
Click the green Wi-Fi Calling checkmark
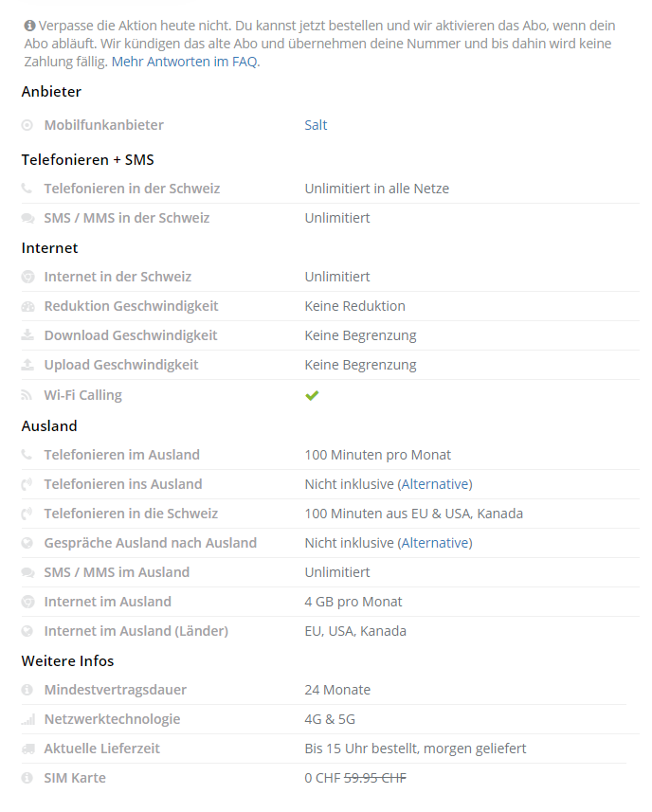coord(312,395)
